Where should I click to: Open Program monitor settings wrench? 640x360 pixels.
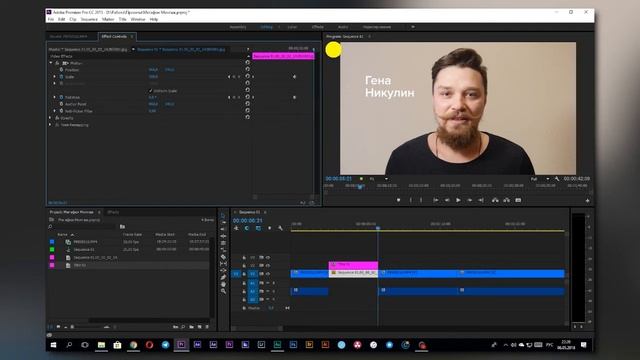557,179
